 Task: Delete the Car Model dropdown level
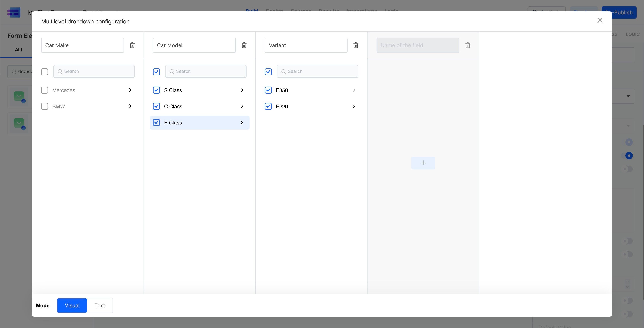pyautogui.click(x=244, y=45)
